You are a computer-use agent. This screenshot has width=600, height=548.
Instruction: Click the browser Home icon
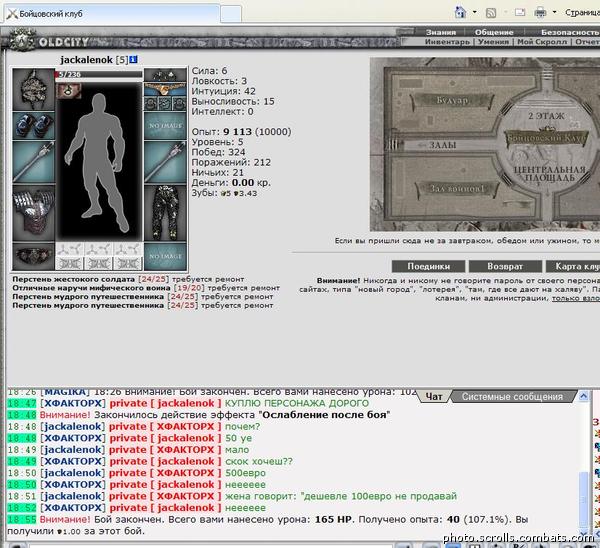pyautogui.click(x=460, y=13)
